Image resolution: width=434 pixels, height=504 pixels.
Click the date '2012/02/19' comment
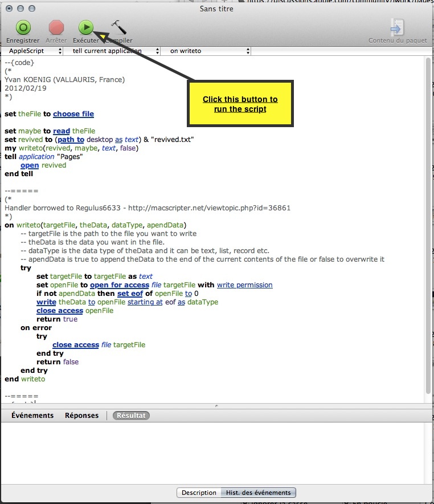point(26,88)
